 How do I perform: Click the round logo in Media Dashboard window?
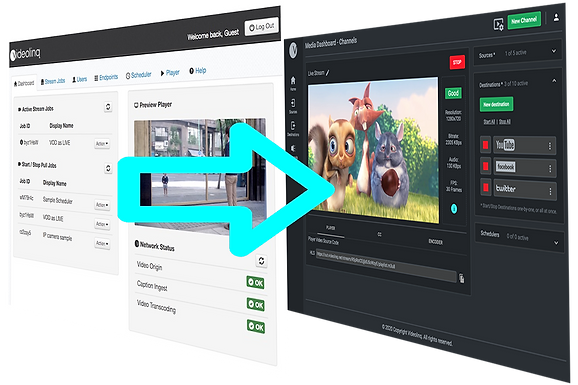click(293, 50)
